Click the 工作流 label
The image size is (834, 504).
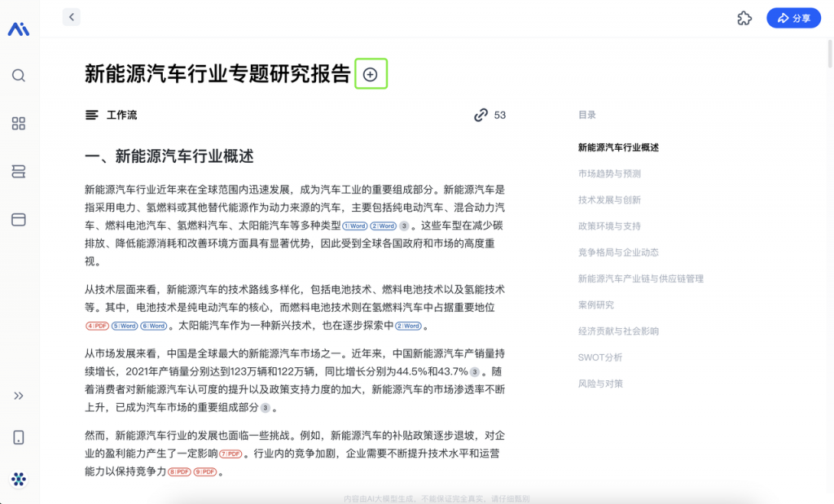point(122,115)
